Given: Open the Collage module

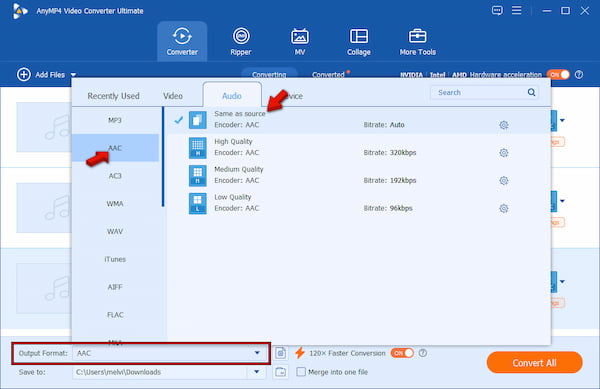Looking at the screenshot, I should point(359,41).
